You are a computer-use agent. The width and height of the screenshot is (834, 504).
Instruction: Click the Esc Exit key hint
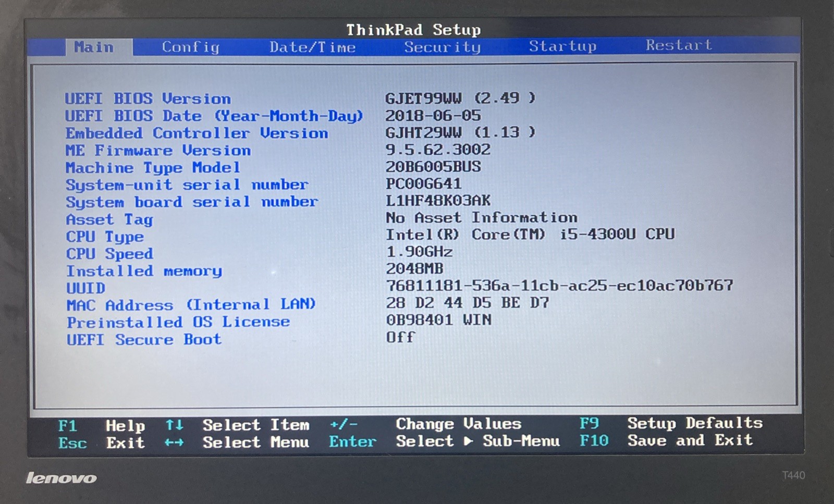click(x=102, y=443)
